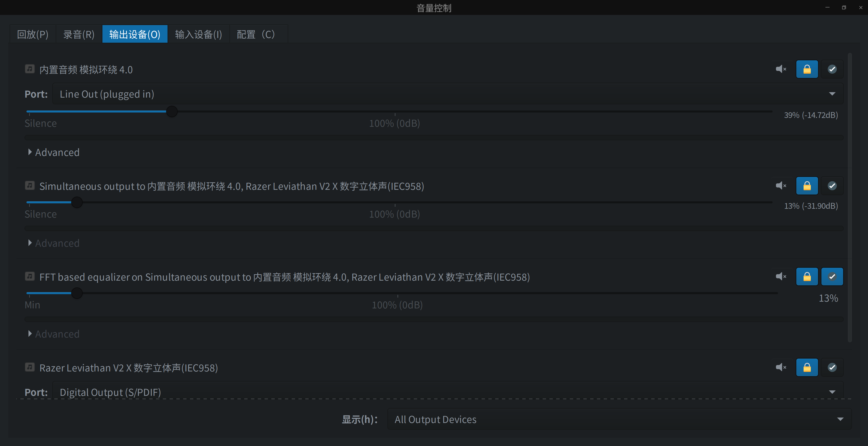Mute the FFT based equalizer output
This screenshot has height=446, width=868.
(781, 276)
